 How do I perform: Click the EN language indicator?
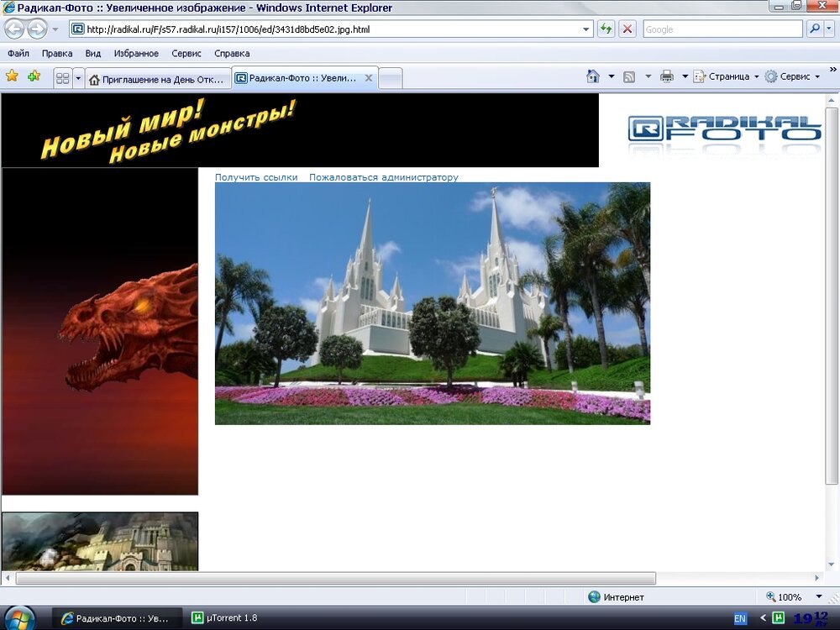pos(739,617)
